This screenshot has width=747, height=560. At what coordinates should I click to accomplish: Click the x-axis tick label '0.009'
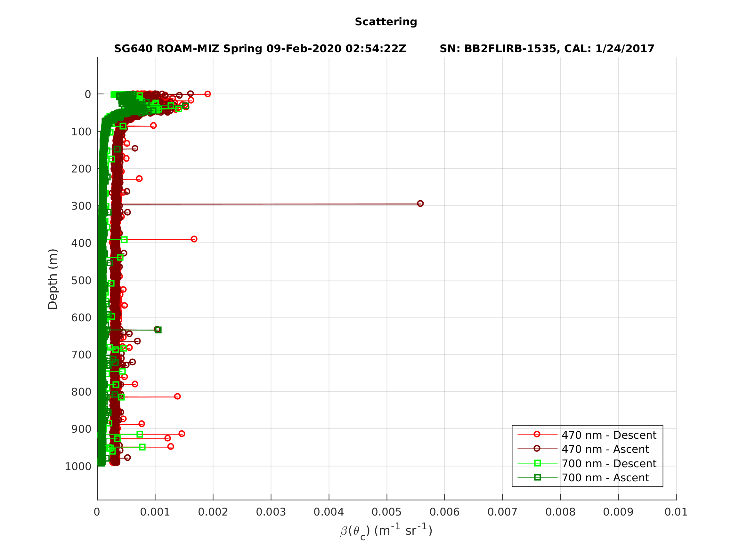pos(618,512)
